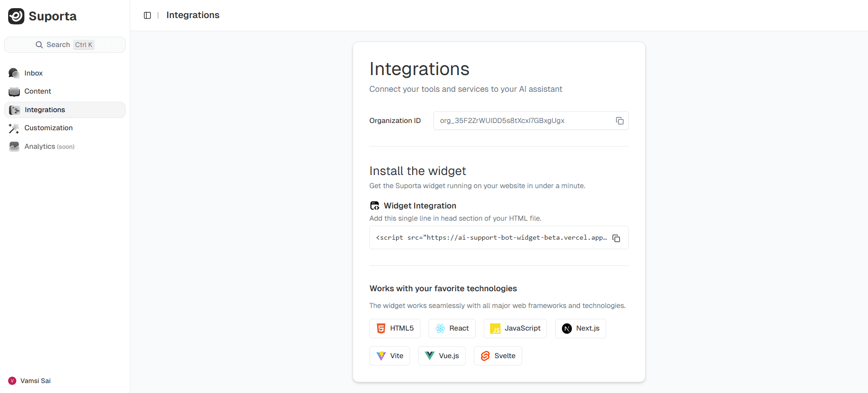The image size is (868, 393).
Task: Click the Next.js logo icon
Action: 567,329
